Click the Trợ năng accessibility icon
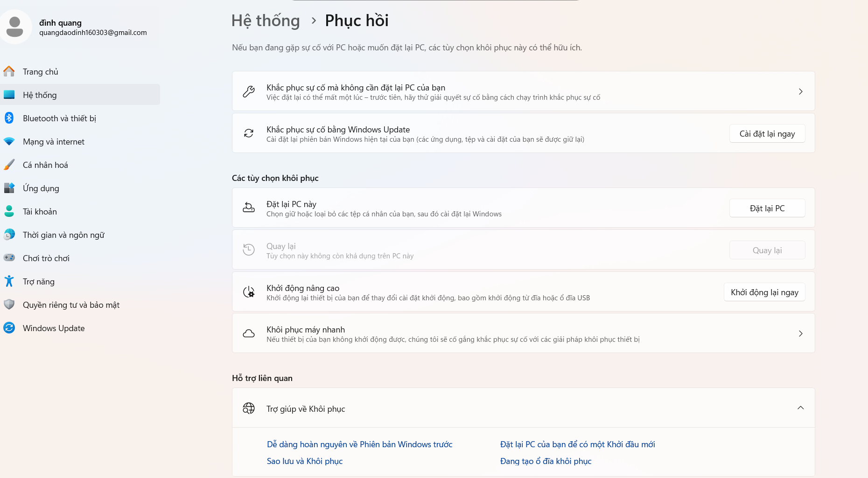Viewport: 868px width, 478px height. click(9, 281)
